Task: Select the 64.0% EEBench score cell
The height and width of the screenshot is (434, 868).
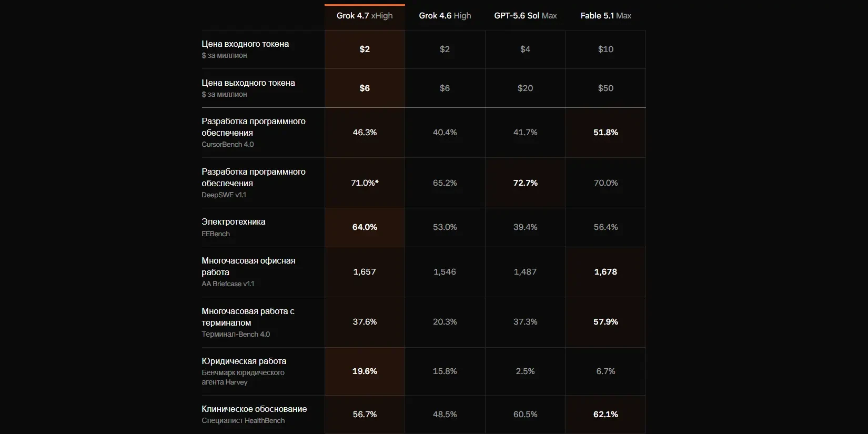Action: click(x=365, y=227)
